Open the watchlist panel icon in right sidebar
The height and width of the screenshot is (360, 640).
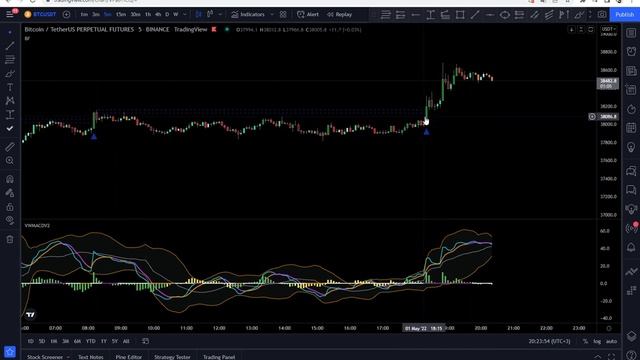[x=631, y=33]
